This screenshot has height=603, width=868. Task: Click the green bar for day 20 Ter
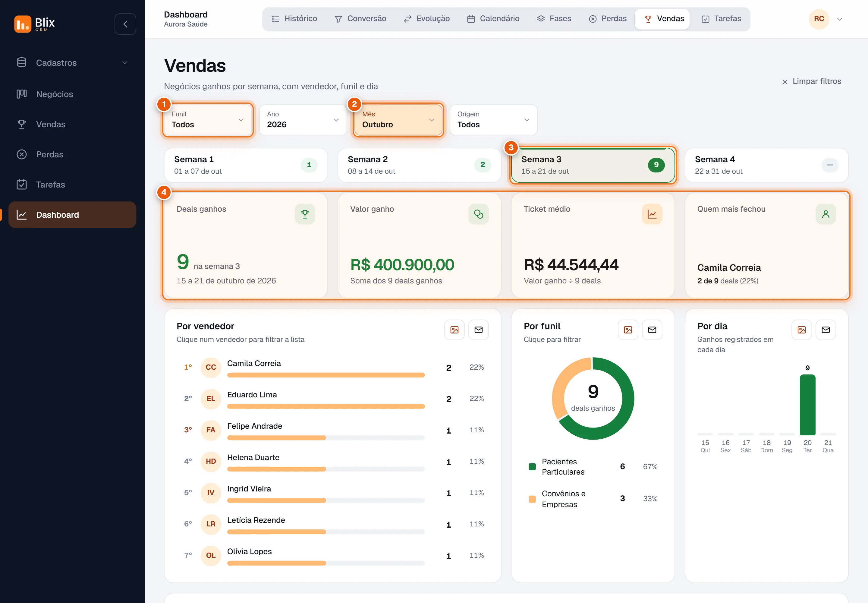[807, 405]
